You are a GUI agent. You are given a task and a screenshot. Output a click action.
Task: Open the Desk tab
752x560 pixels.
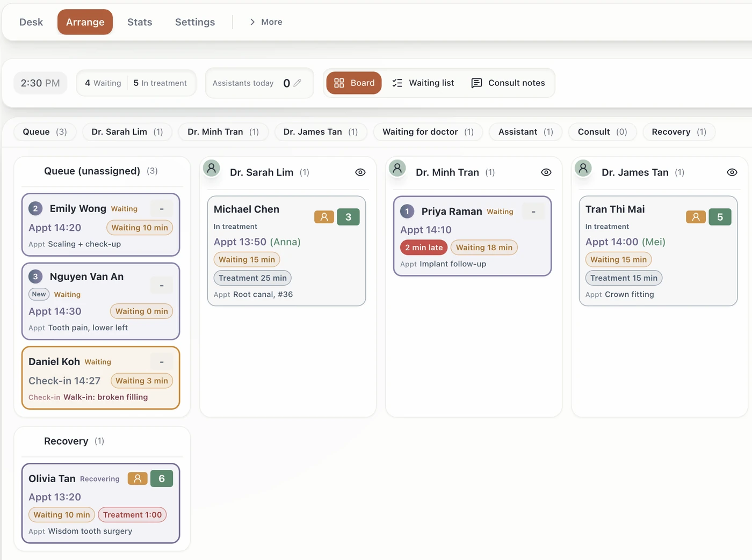(x=31, y=22)
